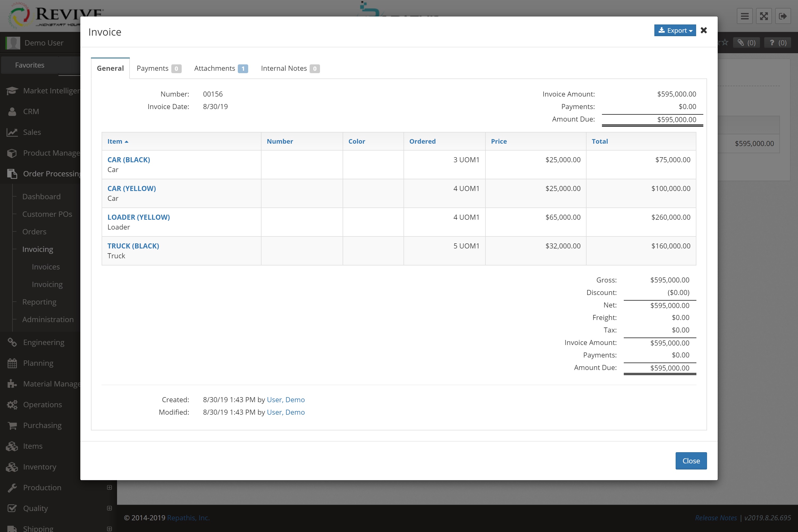Click the Inventory cubes icon
The height and width of the screenshot is (532, 798).
tap(12, 467)
